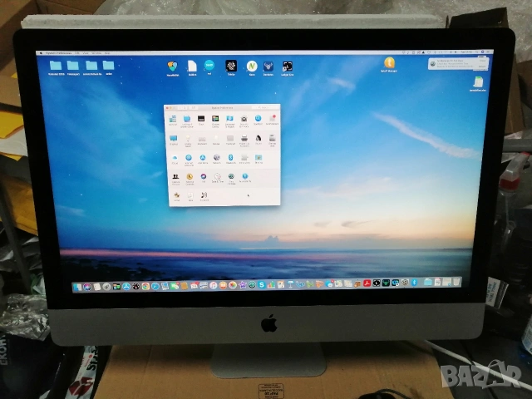Open the Dock preferences pane
Screen dimensions: 532x399
[201, 120]
